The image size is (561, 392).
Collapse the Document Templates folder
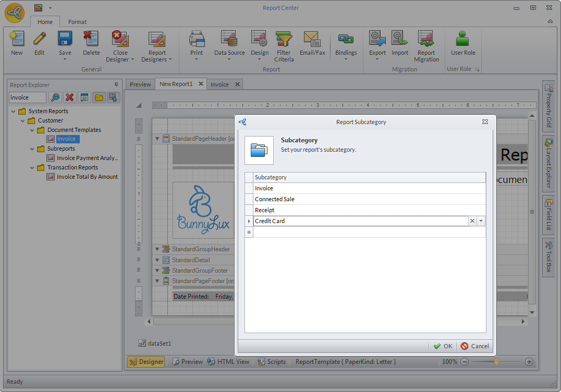(x=32, y=130)
